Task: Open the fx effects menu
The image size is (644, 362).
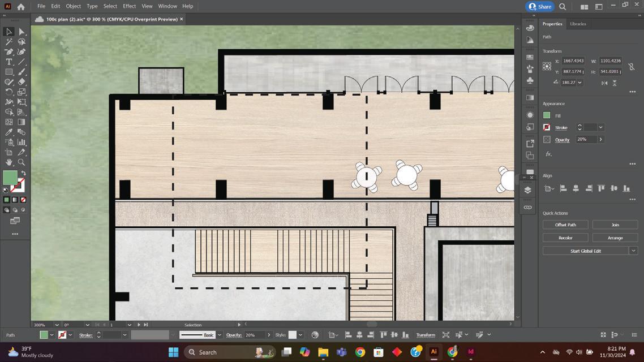Action: coord(548,154)
